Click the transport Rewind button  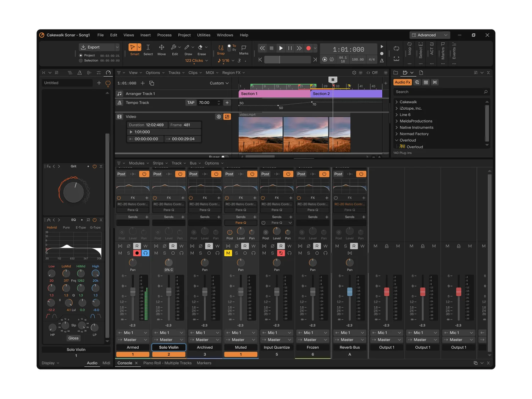[262, 48]
